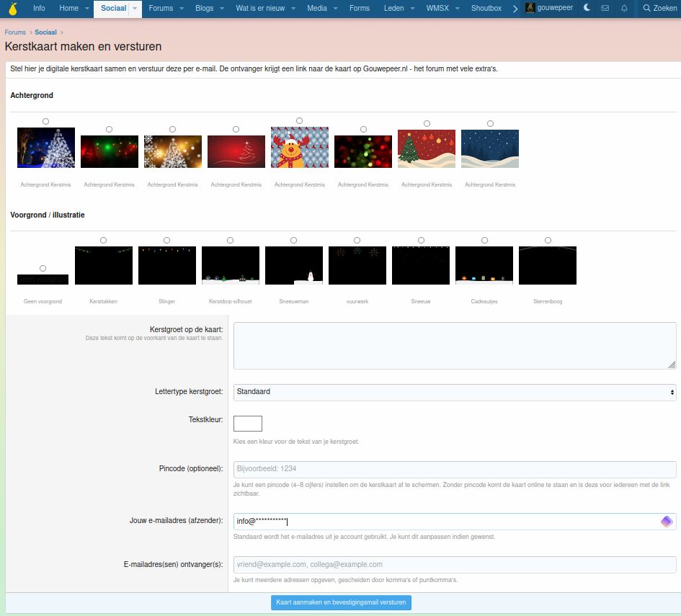Open the Shoutbox nav item
Screen dimensions: 681x616
click(486, 8)
